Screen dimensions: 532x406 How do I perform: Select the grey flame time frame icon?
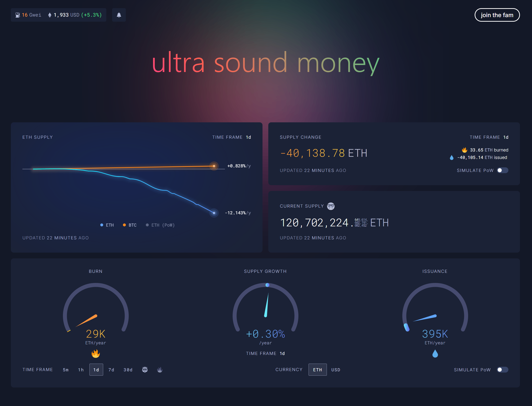tap(160, 369)
